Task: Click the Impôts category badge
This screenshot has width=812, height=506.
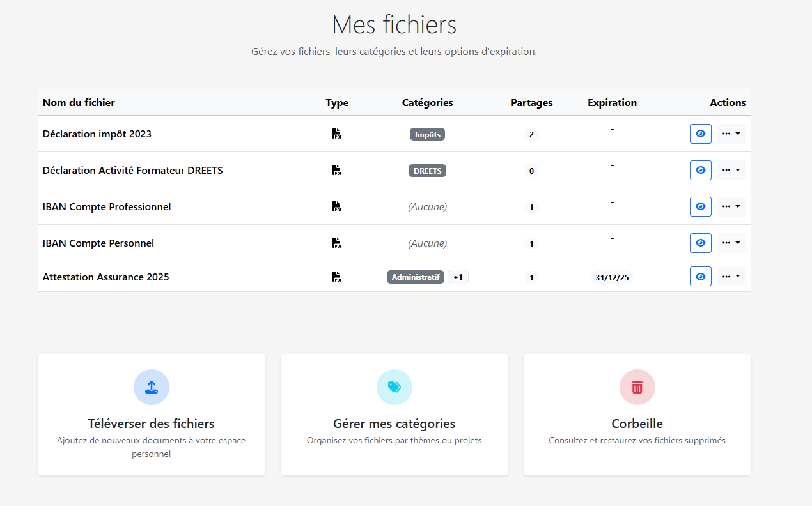Action: 427,134
